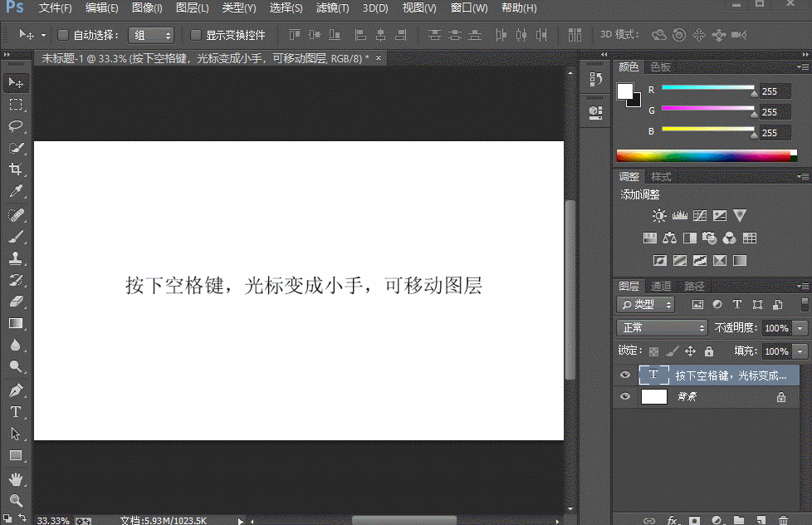
Task: Add a layer mask from Layers panel bottom
Action: click(696, 520)
